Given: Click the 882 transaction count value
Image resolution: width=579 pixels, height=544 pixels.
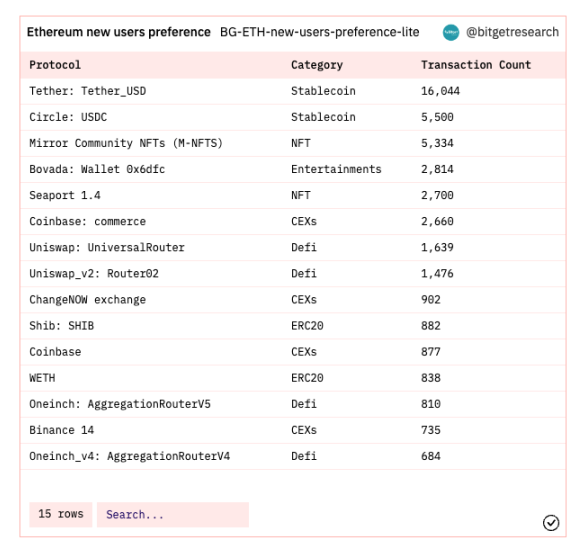Looking at the screenshot, I should pyautogui.click(x=431, y=326).
